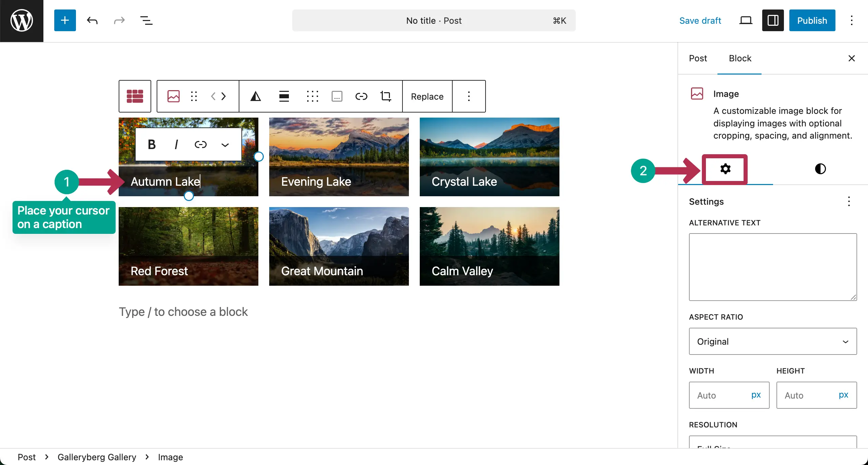
Task: Click the Replace button for the image
Action: tap(427, 96)
